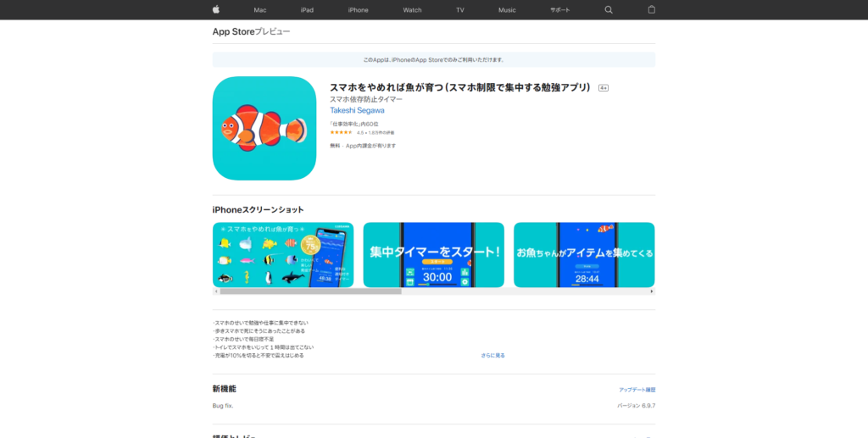The width and height of the screenshot is (868, 438).
Task: Open the iPad menu item
Action: [307, 10]
